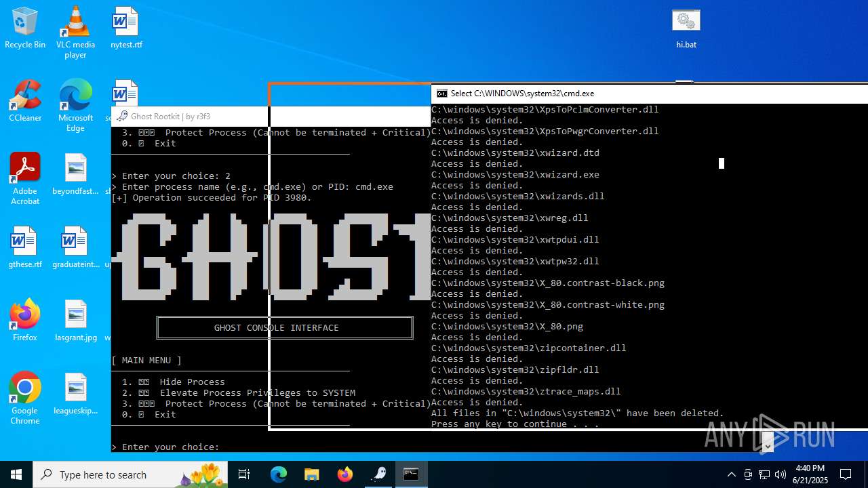Open Firefox from the taskbar
The height and width of the screenshot is (488, 868).
pos(345,474)
